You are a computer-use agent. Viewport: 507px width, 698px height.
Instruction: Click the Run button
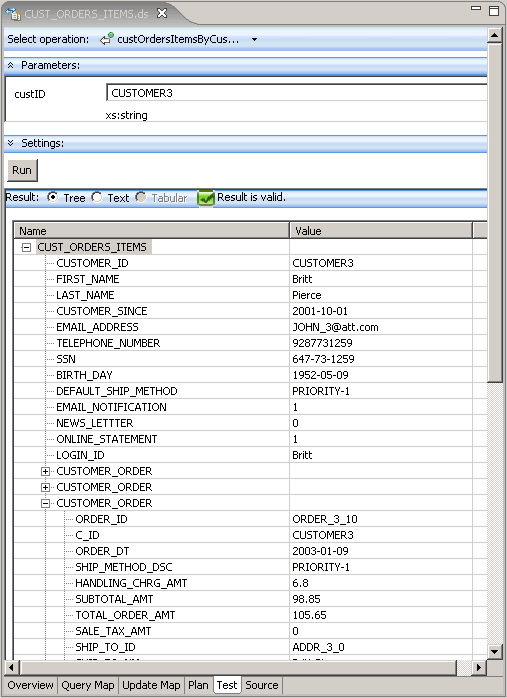[x=22, y=170]
